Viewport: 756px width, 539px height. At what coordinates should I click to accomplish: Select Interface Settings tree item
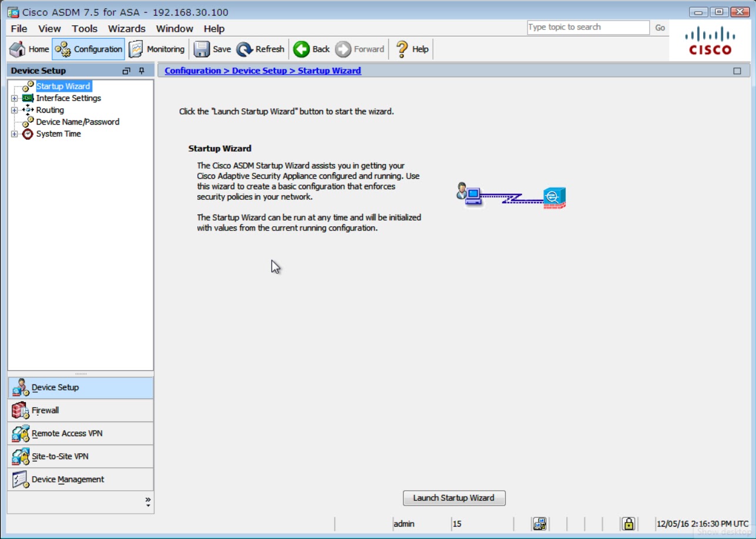click(69, 98)
